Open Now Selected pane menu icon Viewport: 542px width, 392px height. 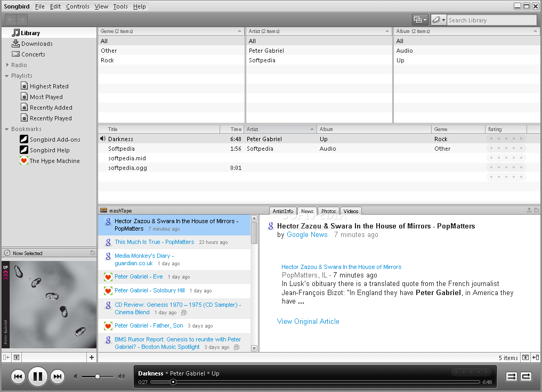pos(93,253)
